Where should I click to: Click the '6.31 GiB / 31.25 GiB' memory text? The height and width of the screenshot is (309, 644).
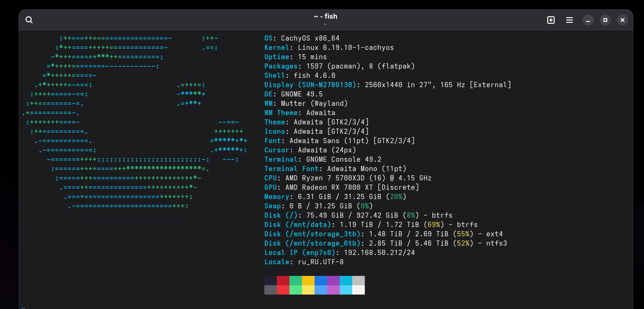coord(340,197)
